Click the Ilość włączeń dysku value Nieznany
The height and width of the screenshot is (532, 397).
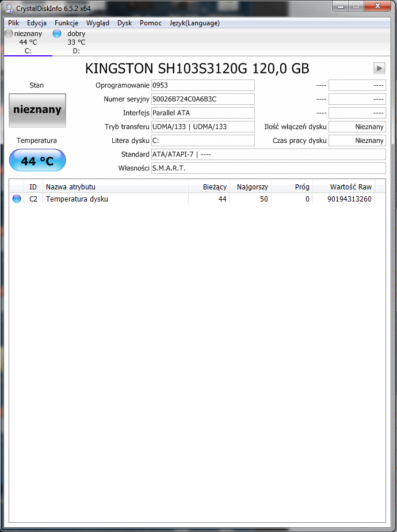(357, 127)
